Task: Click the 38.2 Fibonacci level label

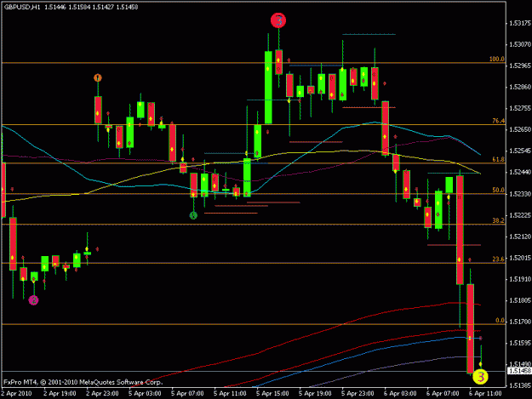Action: pos(499,220)
